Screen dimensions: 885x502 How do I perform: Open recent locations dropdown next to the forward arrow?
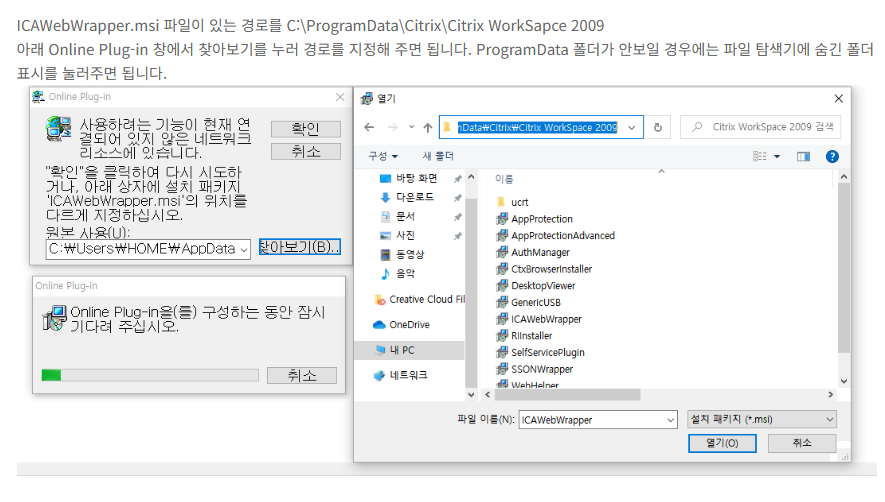click(411, 127)
